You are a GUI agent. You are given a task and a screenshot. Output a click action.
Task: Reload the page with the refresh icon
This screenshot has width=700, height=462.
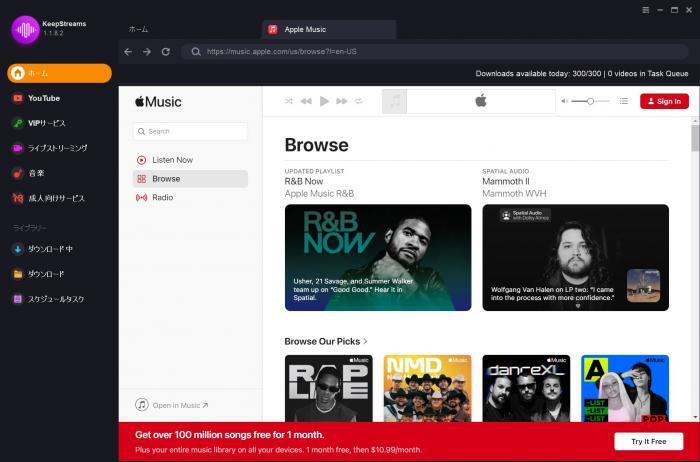point(166,51)
